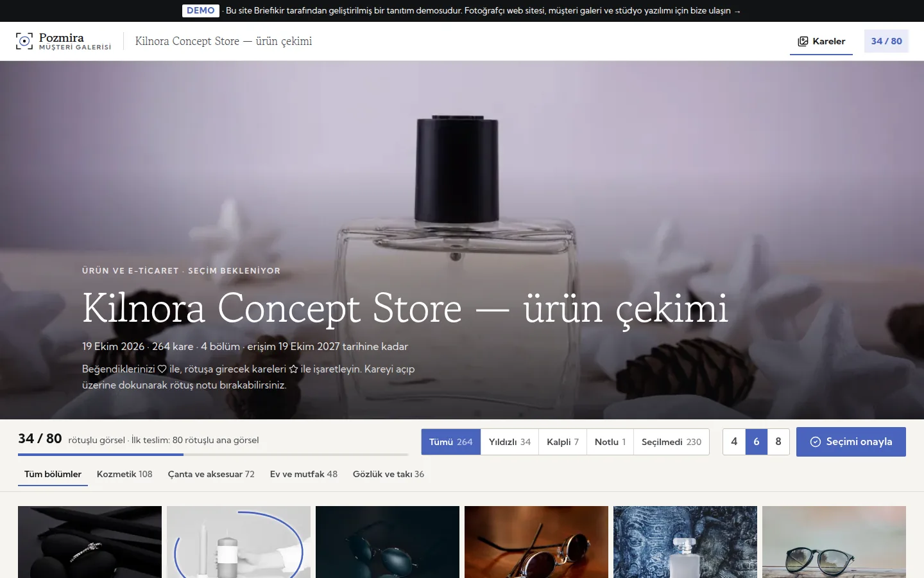Switch to Gözlük ve takı 36 section
The width and height of the screenshot is (924, 578).
[x=388, y=474]
